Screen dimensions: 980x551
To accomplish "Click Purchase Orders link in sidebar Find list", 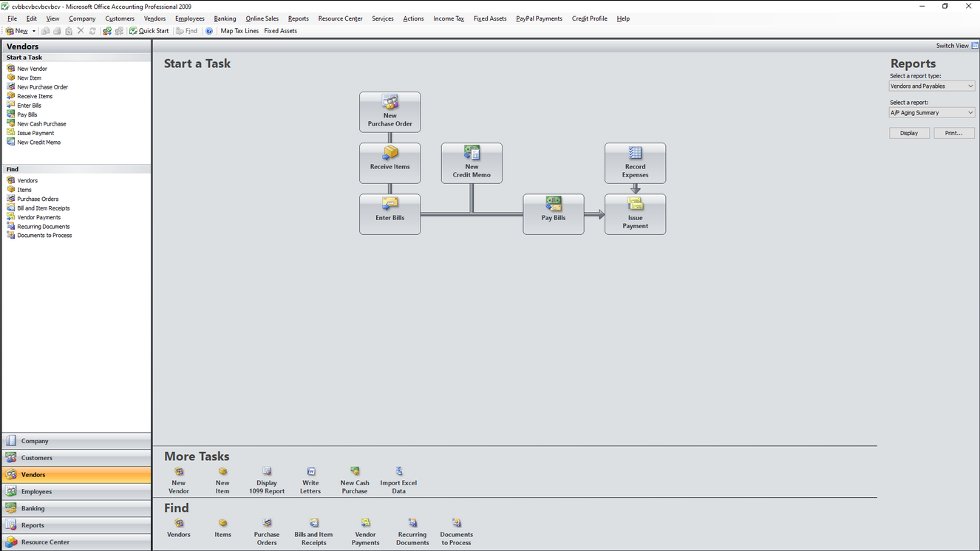I will (x=38, y=199).
